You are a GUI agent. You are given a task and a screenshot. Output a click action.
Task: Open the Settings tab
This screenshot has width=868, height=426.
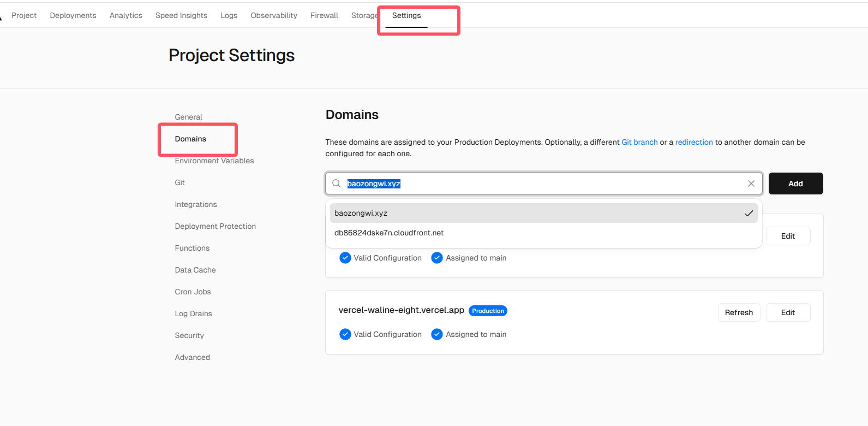click(x=406, y=16)
